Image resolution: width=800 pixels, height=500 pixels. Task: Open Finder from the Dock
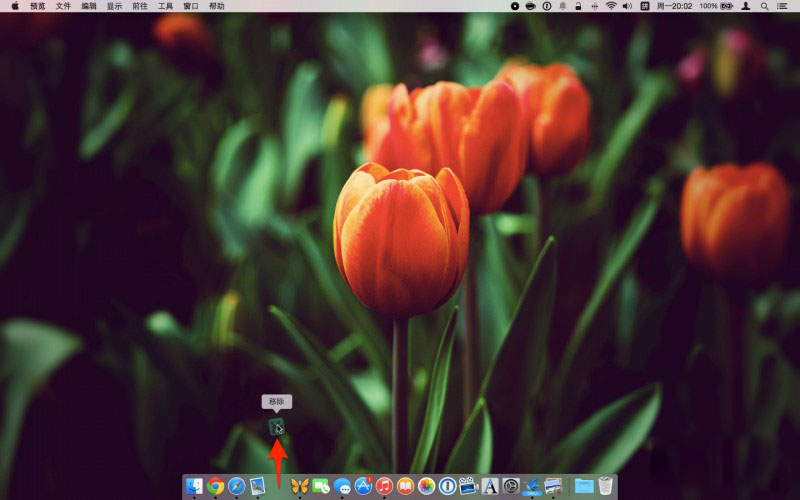[194, 486]
